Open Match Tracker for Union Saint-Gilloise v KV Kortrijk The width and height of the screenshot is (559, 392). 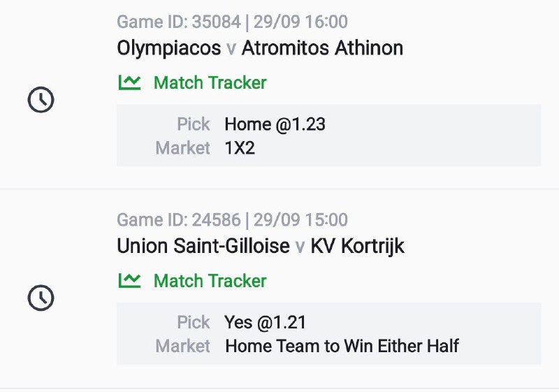point(210,281)
